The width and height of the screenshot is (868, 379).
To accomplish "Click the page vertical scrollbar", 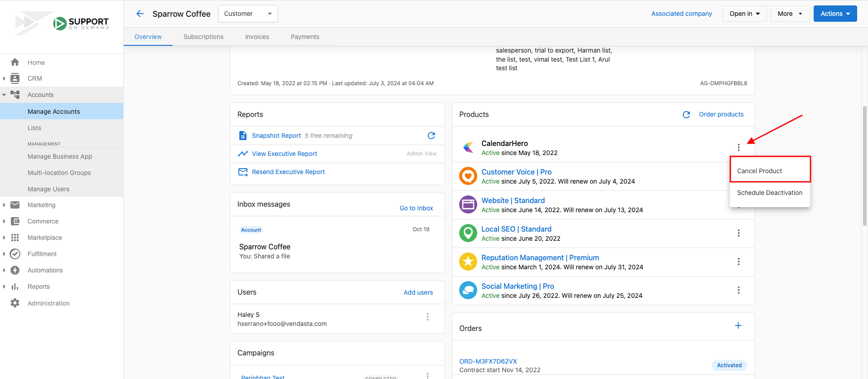I will point(865,165).
